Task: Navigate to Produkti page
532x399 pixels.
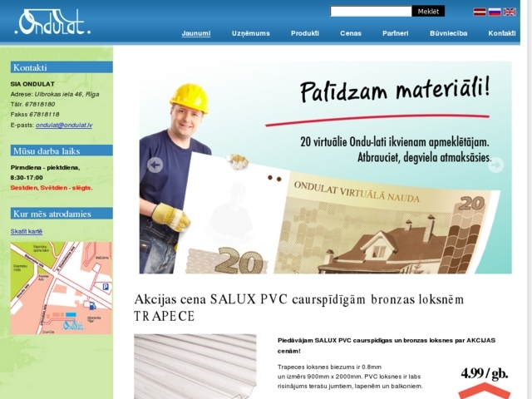Action: coord(305,33)
